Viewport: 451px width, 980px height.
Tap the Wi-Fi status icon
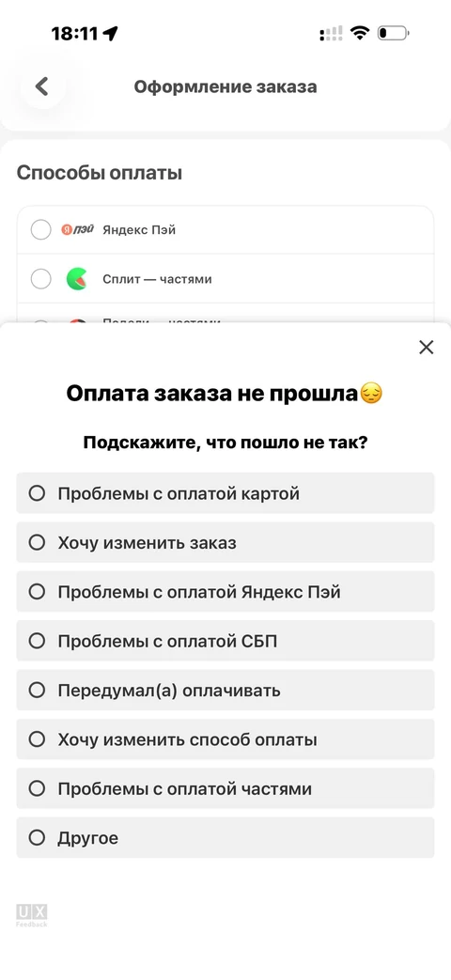[x=360, y=33]
